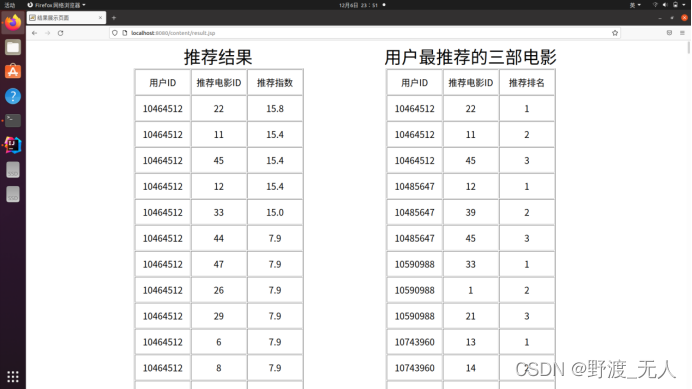Close the result page tab

100,18
